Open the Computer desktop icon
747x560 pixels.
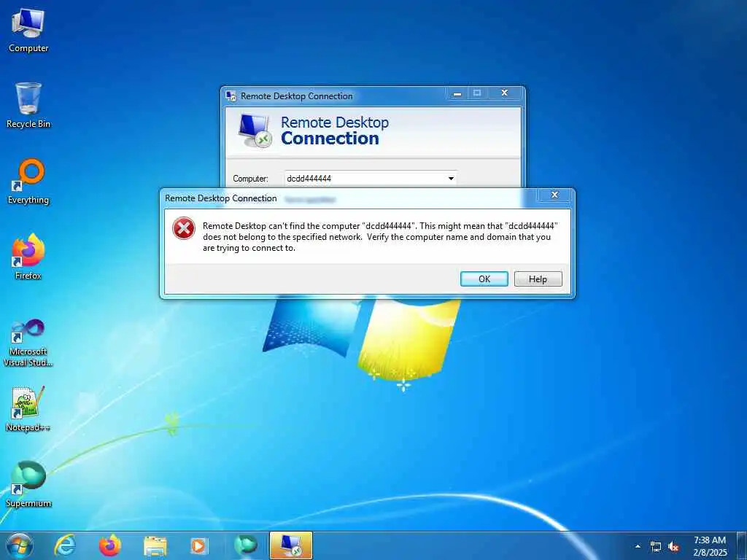pyautogui.click(x=28, y=31)
